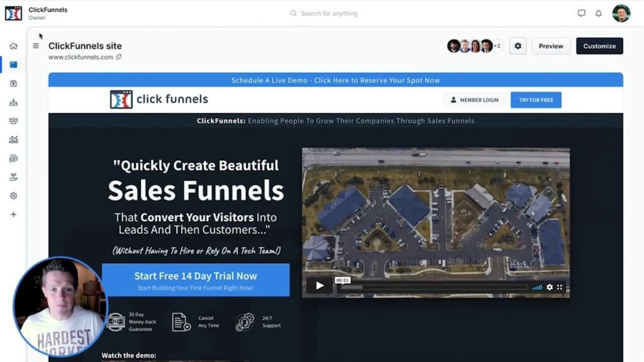Viewport: 644px width, 362px height.
Task: Click the Cancel Any Time document icon
Action: [x=181, y=322]
